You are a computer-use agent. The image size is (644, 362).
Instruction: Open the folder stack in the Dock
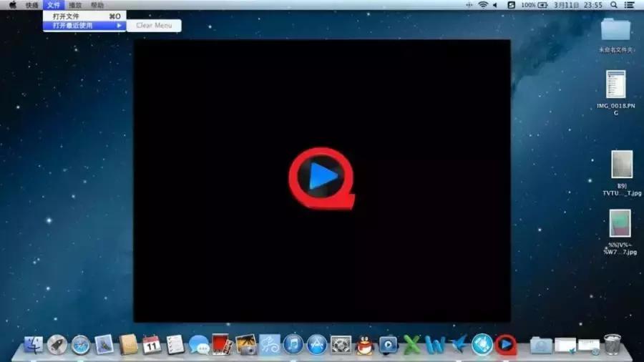pos(541,345)
